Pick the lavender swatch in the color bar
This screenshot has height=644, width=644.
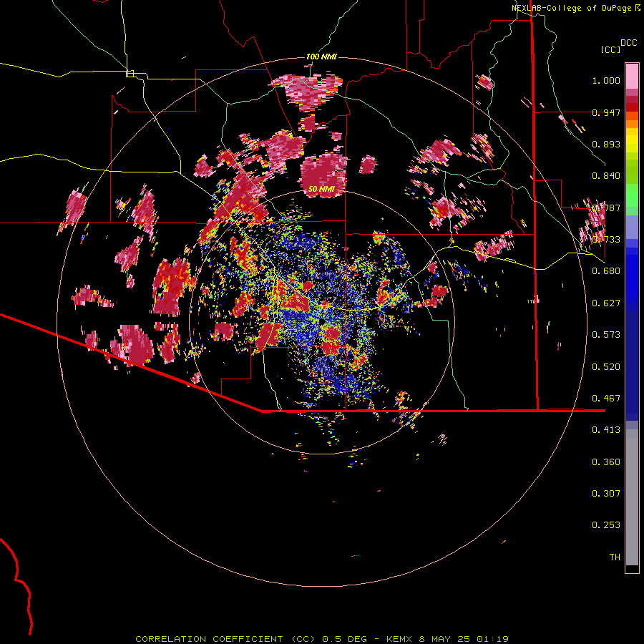[632, 228]
